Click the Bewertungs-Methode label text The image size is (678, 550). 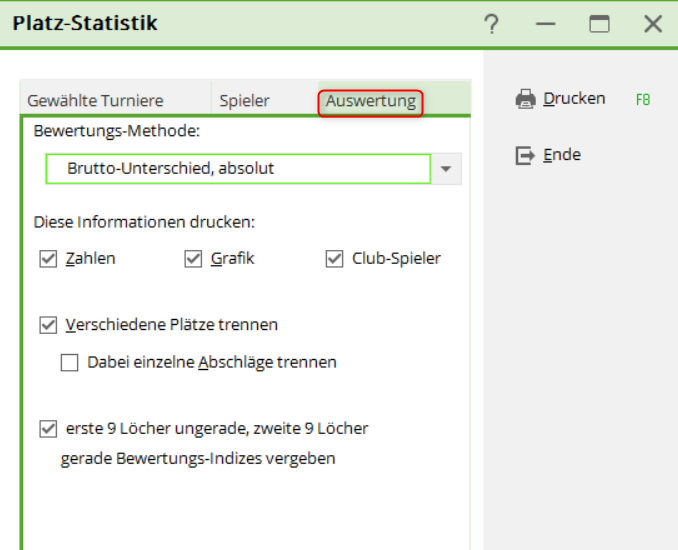[117, 131]
